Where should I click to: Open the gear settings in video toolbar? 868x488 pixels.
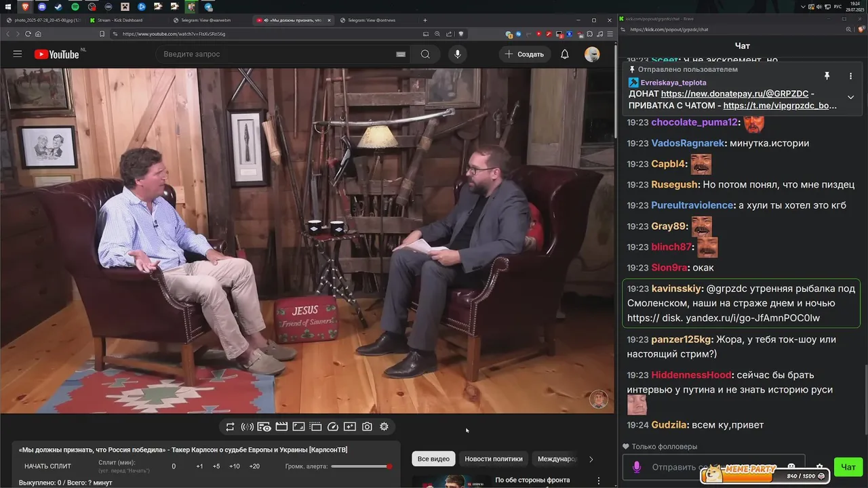(x=384, y=426)
